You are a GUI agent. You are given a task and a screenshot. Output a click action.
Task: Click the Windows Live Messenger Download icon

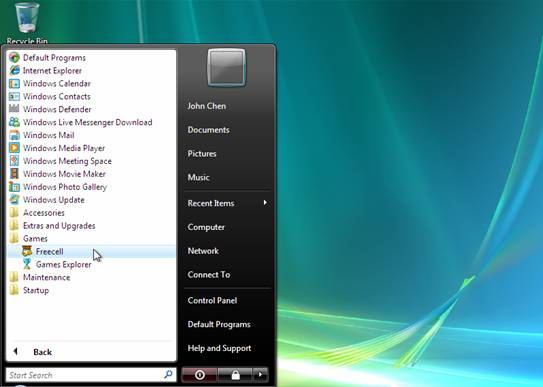pos(14,122)
